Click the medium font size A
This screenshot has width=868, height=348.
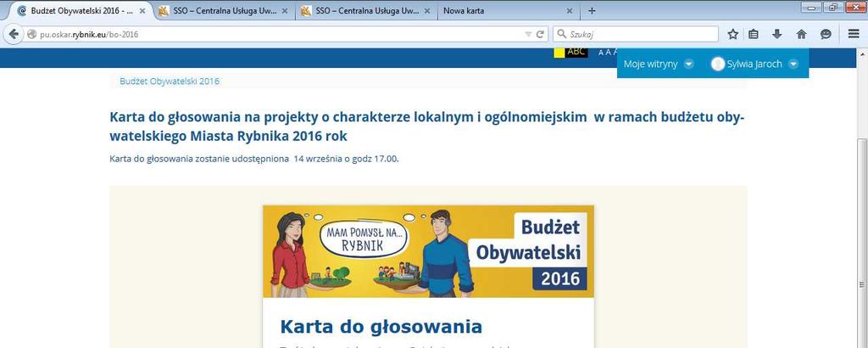608,52
